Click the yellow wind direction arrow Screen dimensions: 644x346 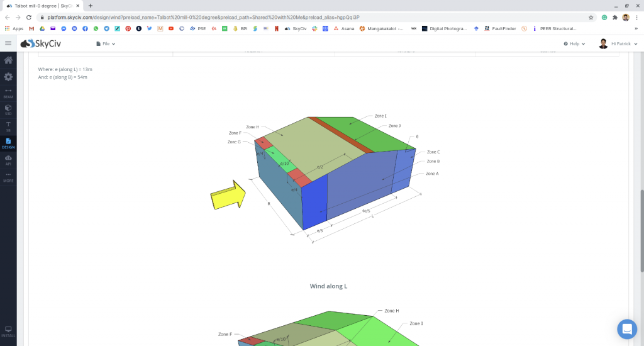(x=227, y=194)
